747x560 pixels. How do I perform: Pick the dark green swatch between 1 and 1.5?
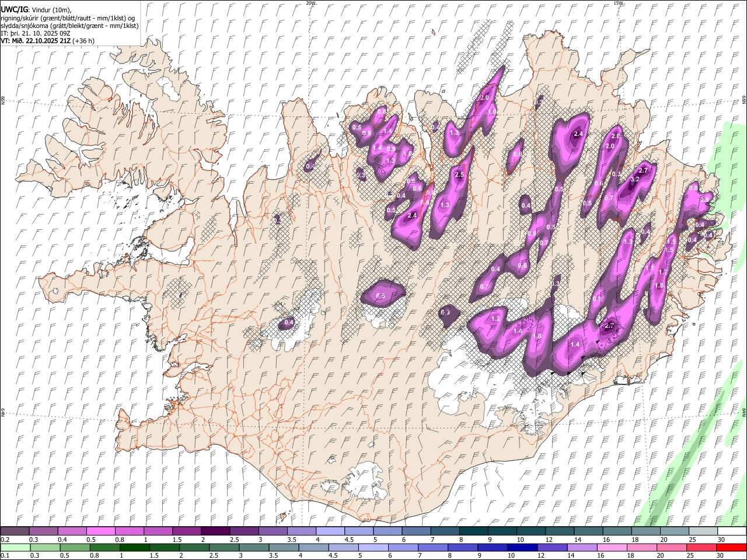pyautogui.click(x=134, y=548)
